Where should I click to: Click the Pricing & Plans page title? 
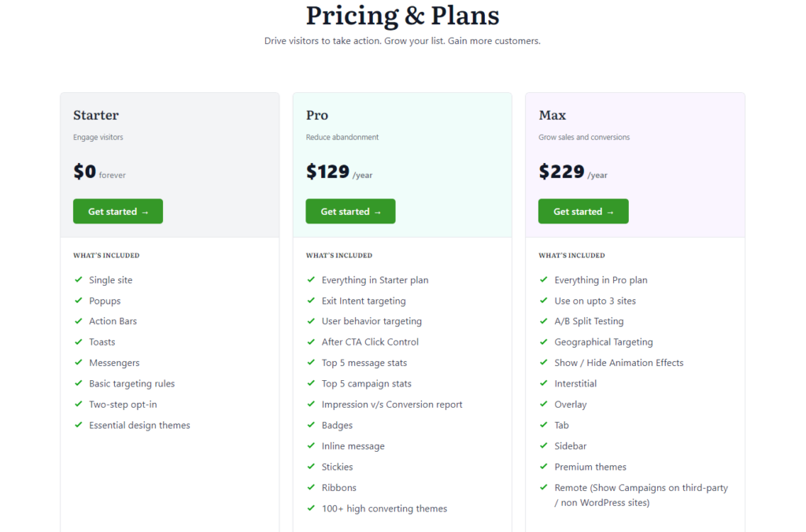402,16
